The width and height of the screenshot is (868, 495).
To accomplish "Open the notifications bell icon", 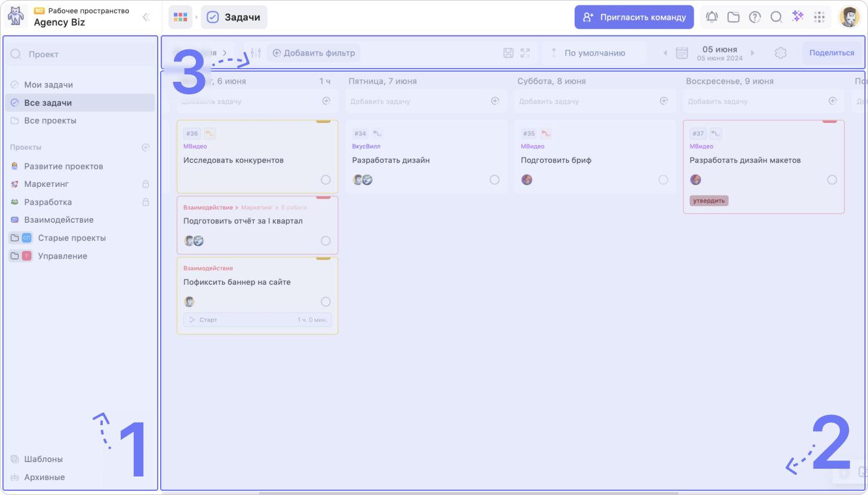I will 711,17.
